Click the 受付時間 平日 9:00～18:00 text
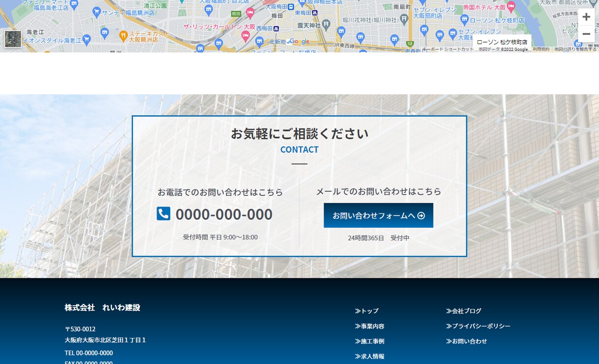This screenshot has height=364, width=599. [220, 237]
